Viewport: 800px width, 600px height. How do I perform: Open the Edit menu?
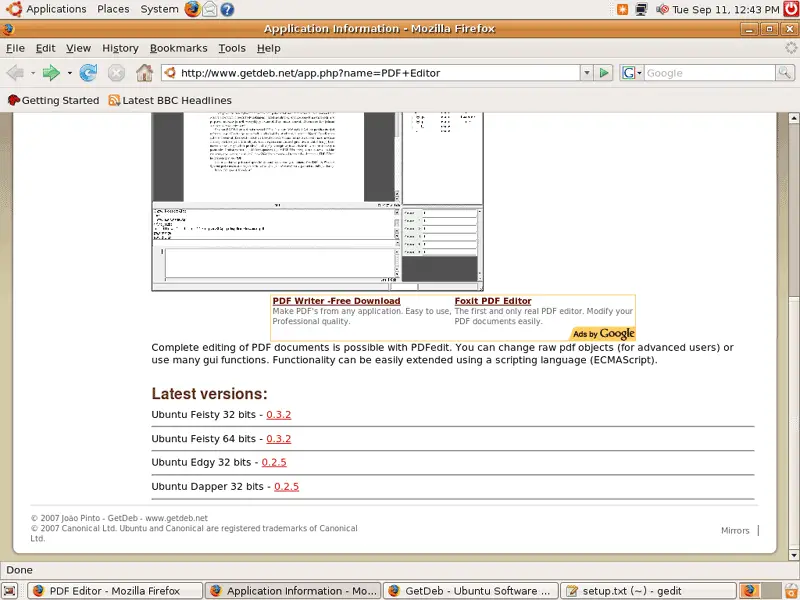tap(45, 48)
